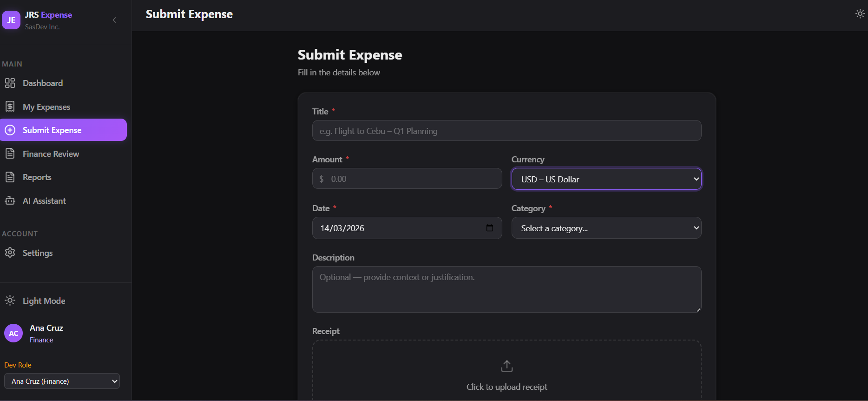
Task: Click the Submit Expense plus-circle icon
Action: click(x=10, y=130)
